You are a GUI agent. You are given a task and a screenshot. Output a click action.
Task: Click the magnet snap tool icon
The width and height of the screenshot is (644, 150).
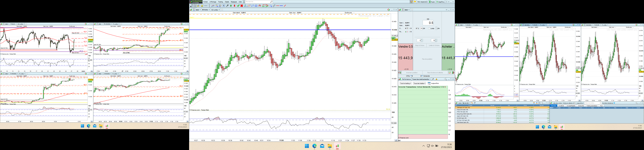260,6
